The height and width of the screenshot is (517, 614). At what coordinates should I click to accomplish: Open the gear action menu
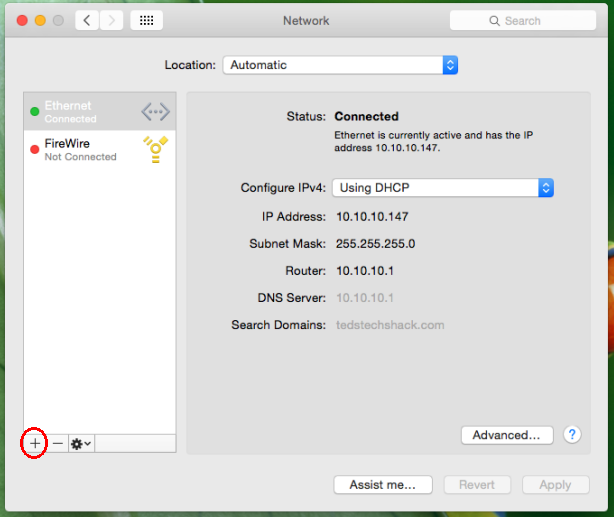[x=81, y=443]
